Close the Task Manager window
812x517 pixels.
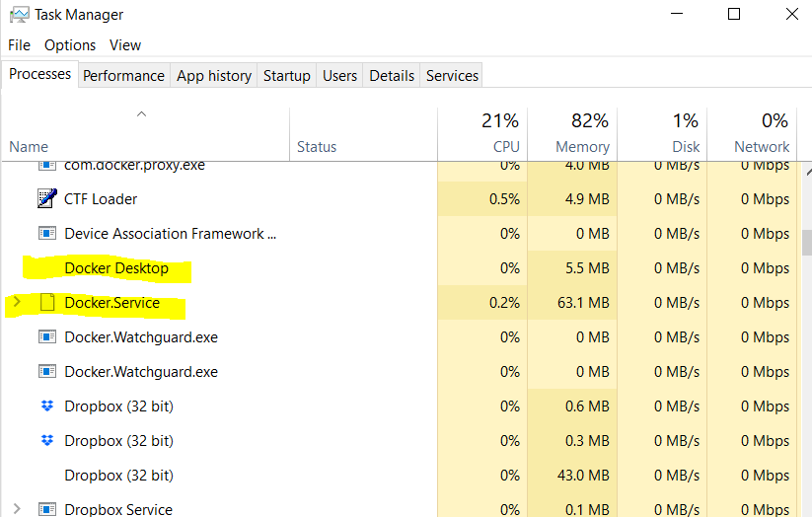(792, 14)
